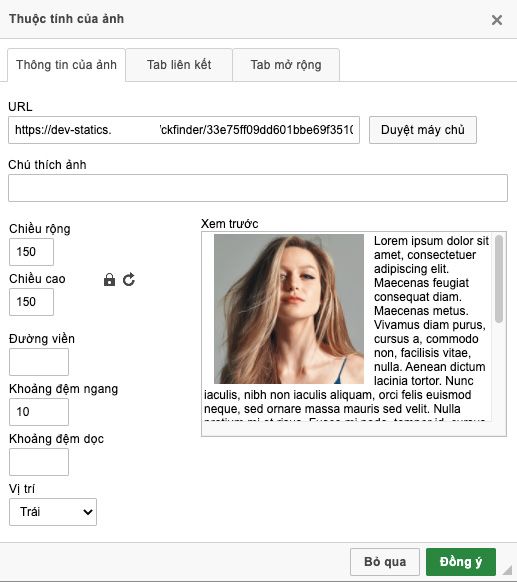The image size is (517, 582).
Task: Click the Đường viền border field
Action: pyautogui.click(x=39, y=362)
